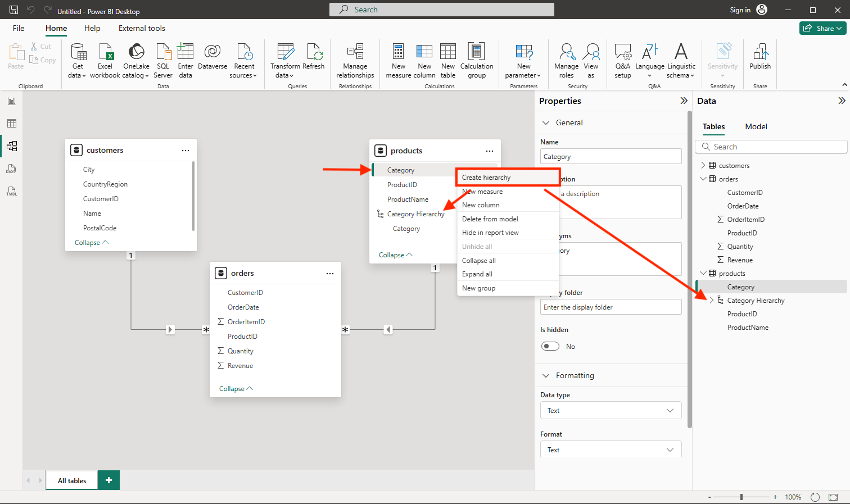
Task: Adjust the zoom slider
Action: coord(742,497)
